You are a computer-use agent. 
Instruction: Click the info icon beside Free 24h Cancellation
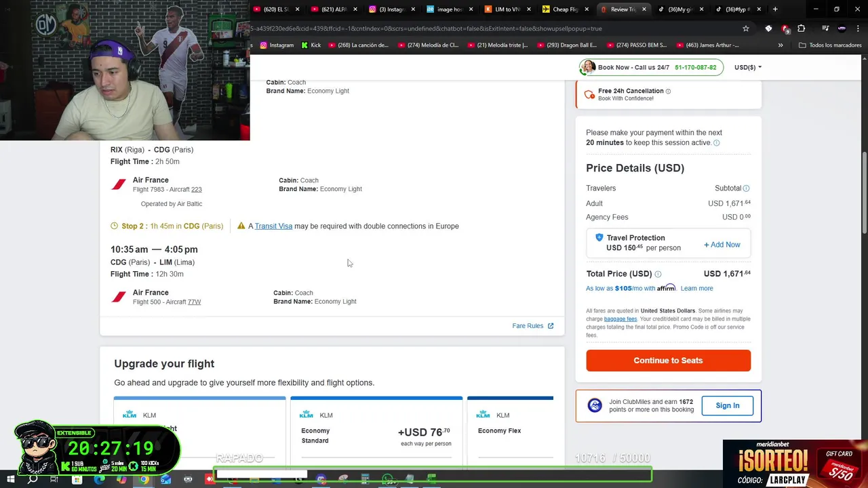pos(668,91)
